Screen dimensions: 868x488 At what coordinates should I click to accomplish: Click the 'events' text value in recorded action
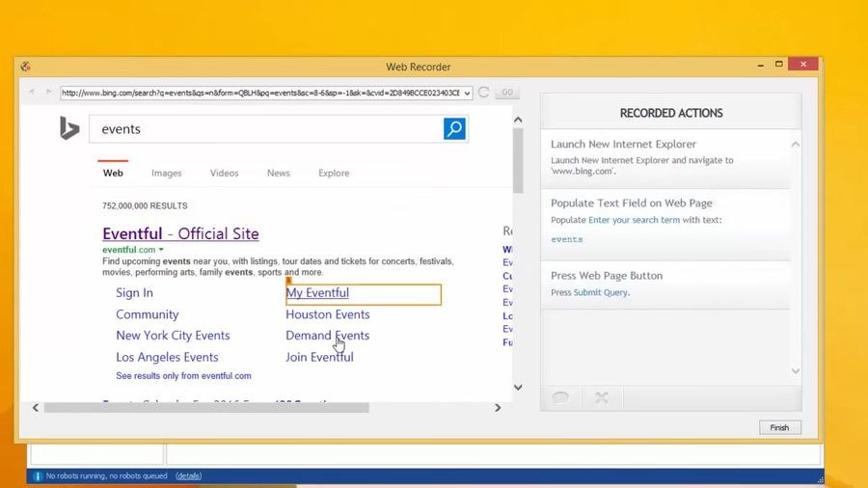pyautogui.click(x=566, y=239)
